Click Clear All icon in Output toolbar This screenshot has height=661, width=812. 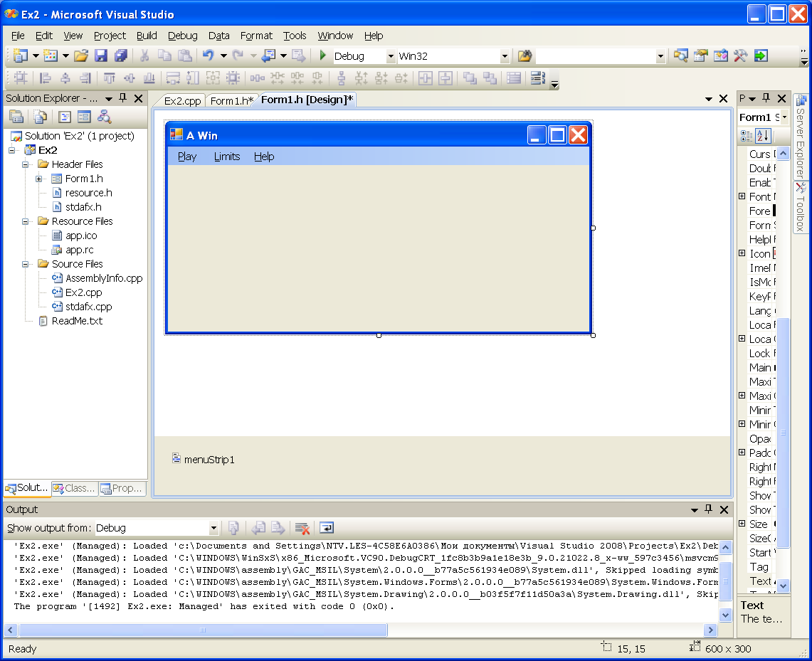coord(302,528)
